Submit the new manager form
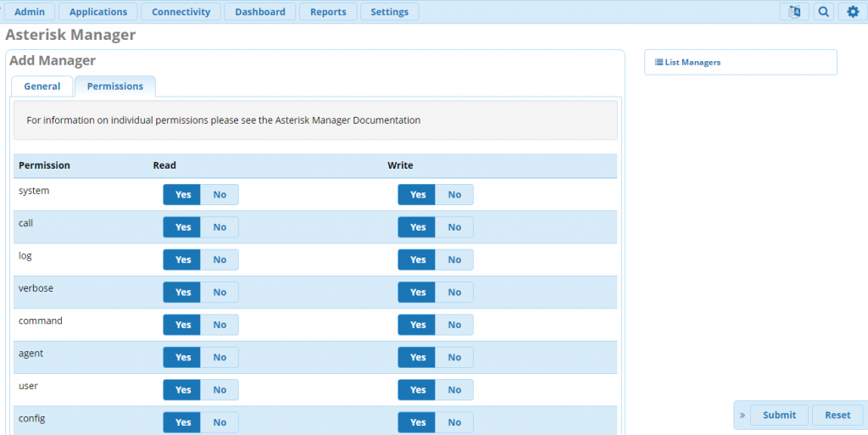868x435 pixels. [x=780, y=415]
